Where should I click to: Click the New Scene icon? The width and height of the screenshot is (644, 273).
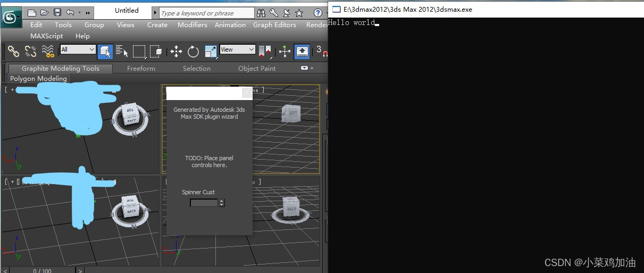pos(32,12)
